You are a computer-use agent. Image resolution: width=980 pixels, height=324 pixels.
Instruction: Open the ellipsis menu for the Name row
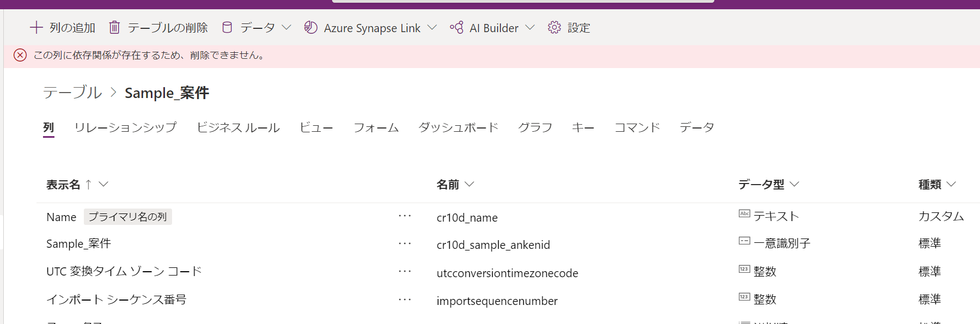(405, 216)
